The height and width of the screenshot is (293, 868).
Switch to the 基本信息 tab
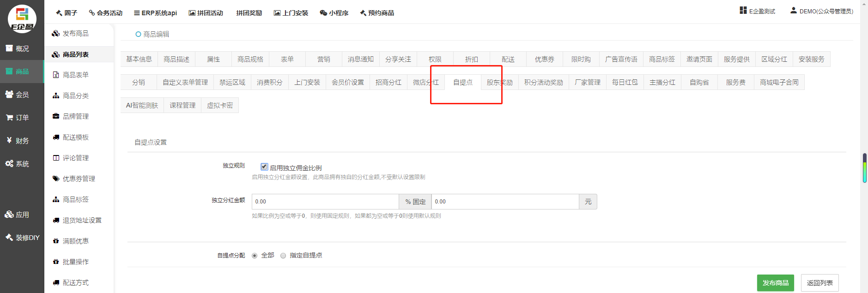click(x=139, y=59)
